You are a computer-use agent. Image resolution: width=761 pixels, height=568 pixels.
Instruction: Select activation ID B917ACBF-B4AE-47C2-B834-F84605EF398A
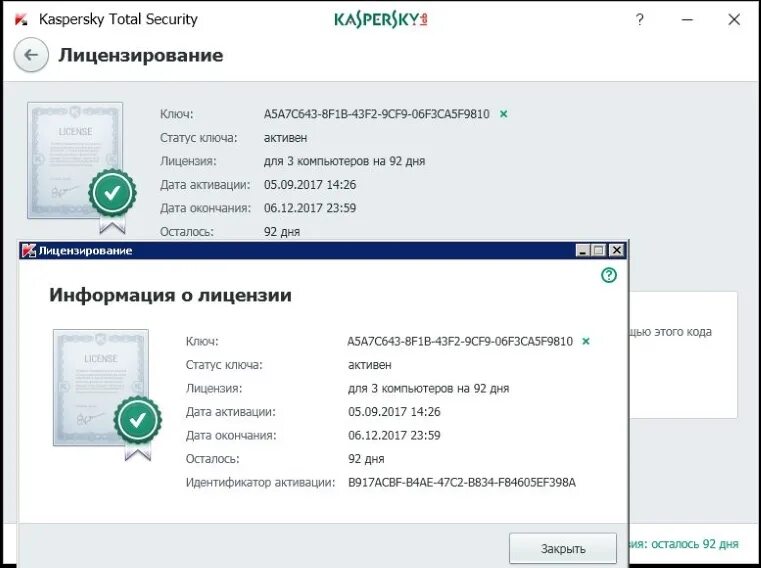point(462,483)
